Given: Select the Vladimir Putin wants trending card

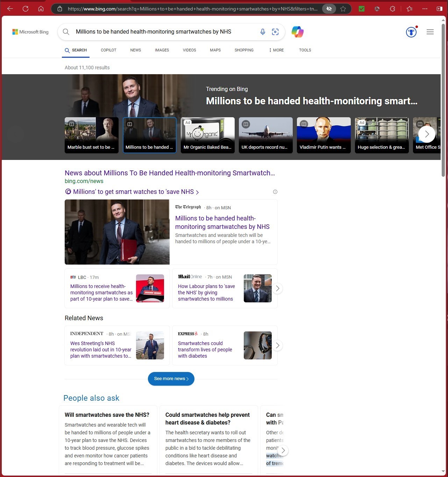Looking at the screenshot, I should point(324,135).
